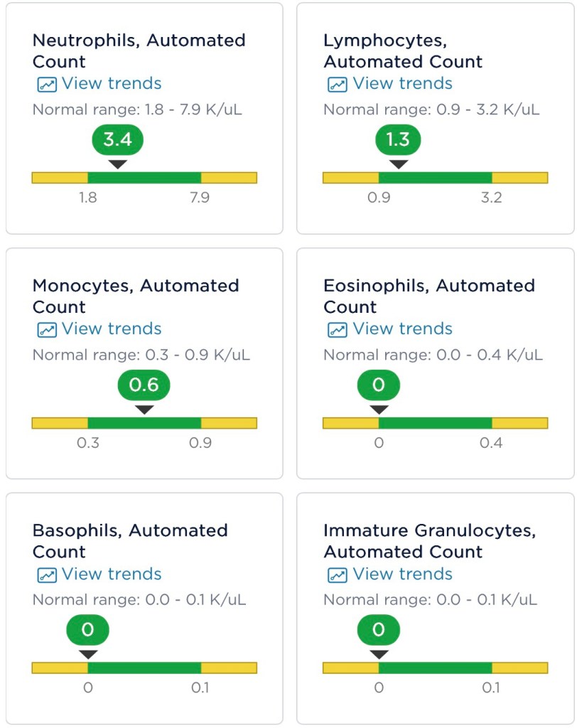Click the Neutrophils, Automated Count heading
577x728 pixels.
point(139,50)
